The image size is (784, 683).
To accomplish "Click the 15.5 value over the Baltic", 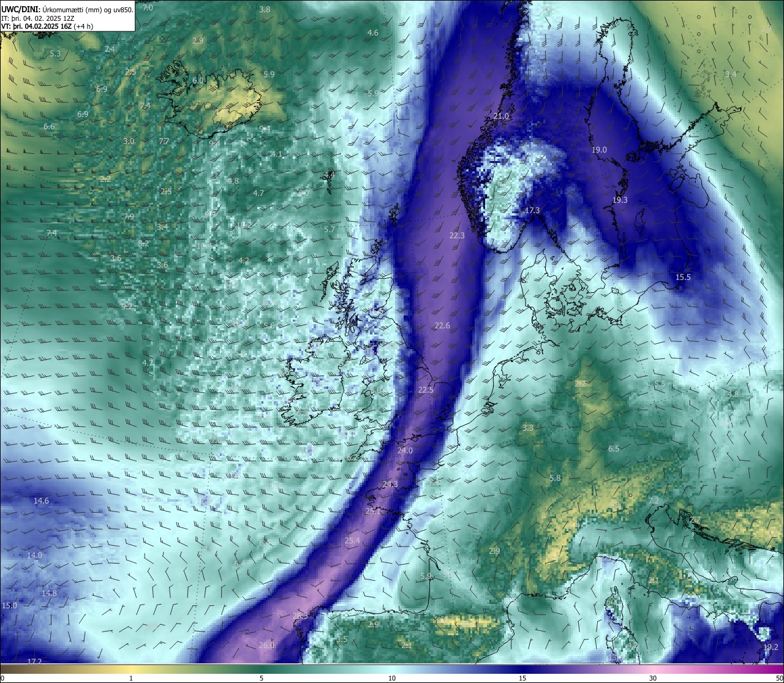I will (683, 277).
